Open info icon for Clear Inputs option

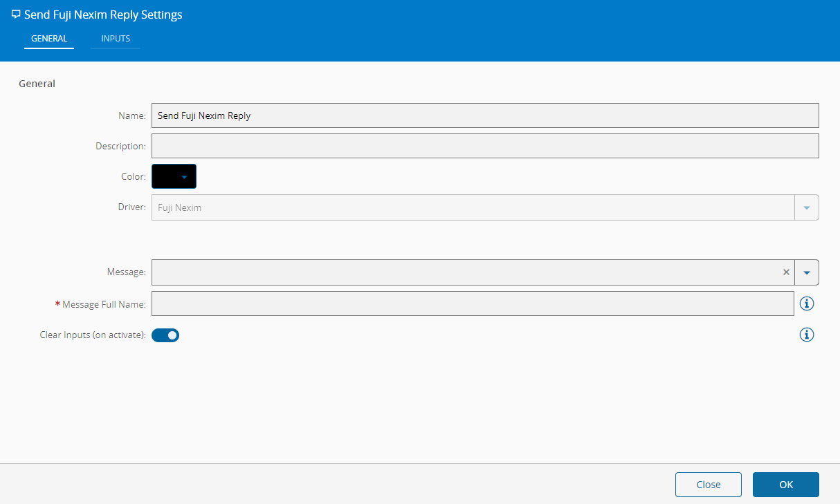806,335
